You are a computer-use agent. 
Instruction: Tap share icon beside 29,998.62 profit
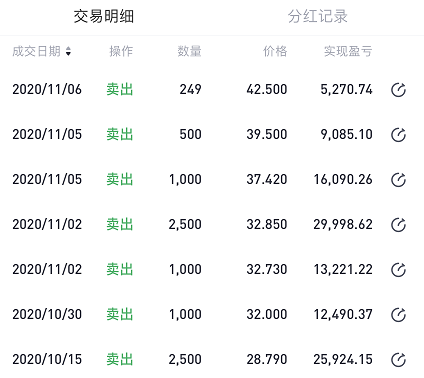398,225
